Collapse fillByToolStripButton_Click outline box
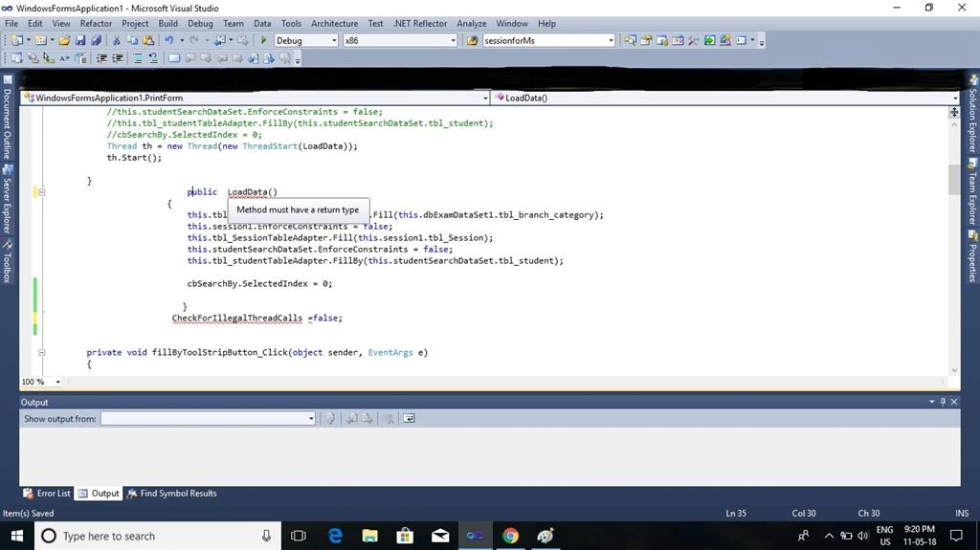Image resolution: width=980 pixels, height=550 pixels. 42,353
